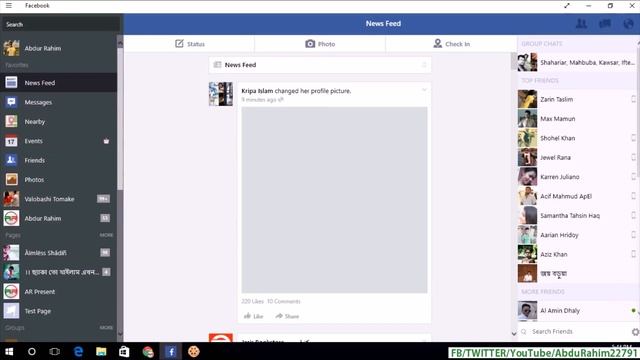Chat with Jewel Rana

pyautogui.click(x=577, y=157)
